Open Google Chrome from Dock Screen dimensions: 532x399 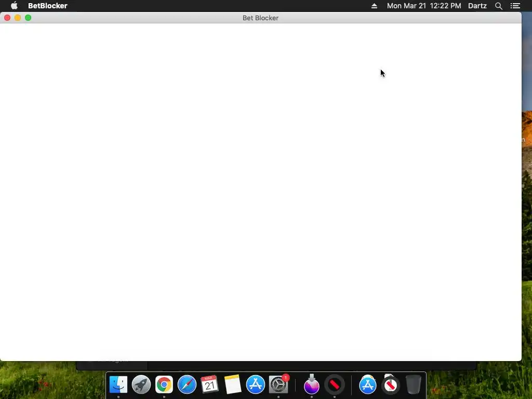164,384
